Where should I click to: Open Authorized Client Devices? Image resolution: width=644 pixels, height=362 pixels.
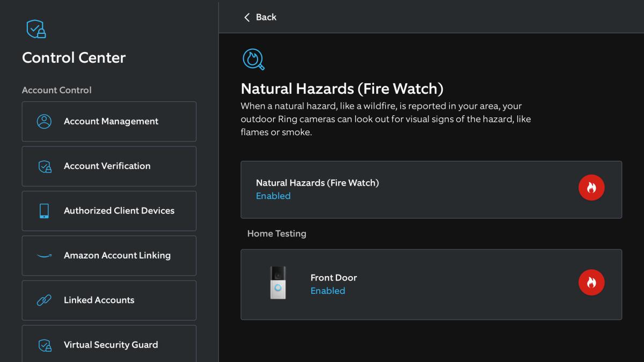click(x=109, y=211)
